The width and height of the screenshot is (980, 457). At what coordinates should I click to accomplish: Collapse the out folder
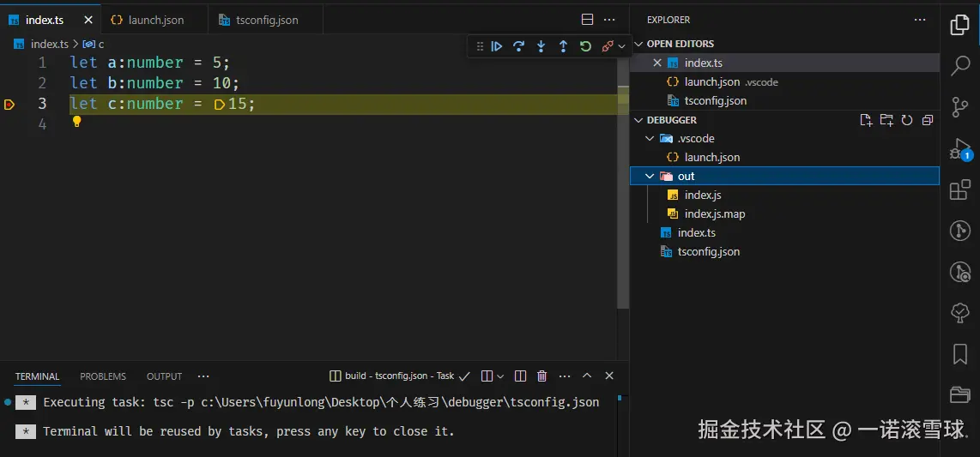point(784,176)
